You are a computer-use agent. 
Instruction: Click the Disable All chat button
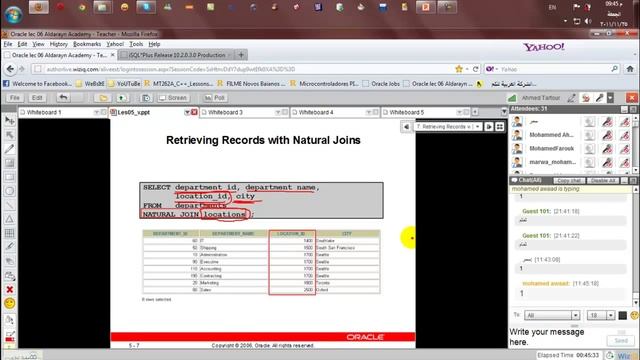603,180
